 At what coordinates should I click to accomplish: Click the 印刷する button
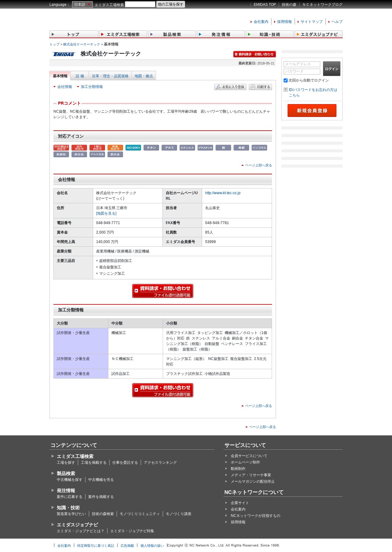tap(260, 87)
